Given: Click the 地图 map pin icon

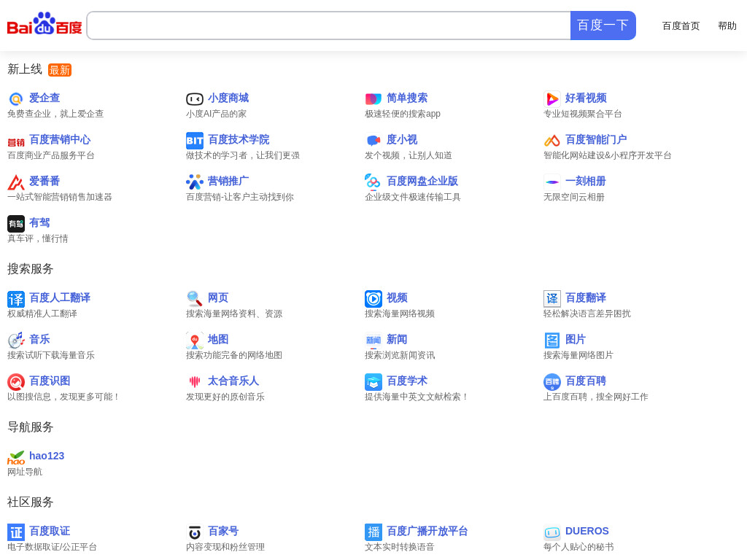Looking at the screenshot, I should (194, 341).
